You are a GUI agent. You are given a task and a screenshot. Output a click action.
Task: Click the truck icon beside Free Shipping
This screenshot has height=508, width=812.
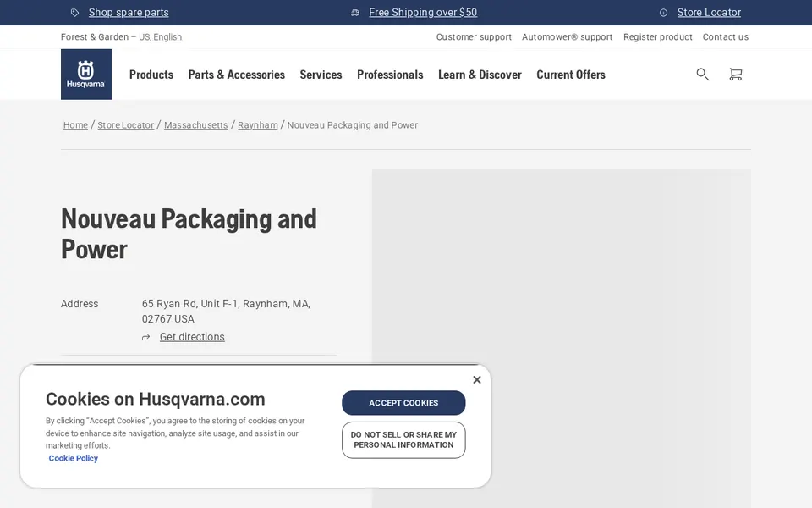click(x=355, y=13)
